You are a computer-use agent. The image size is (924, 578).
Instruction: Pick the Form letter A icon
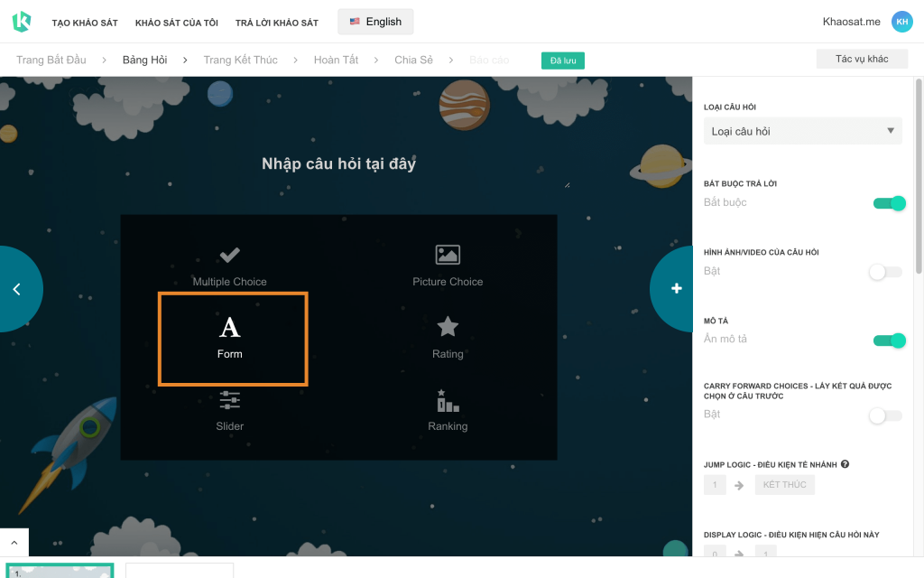(x=229, y=327)
